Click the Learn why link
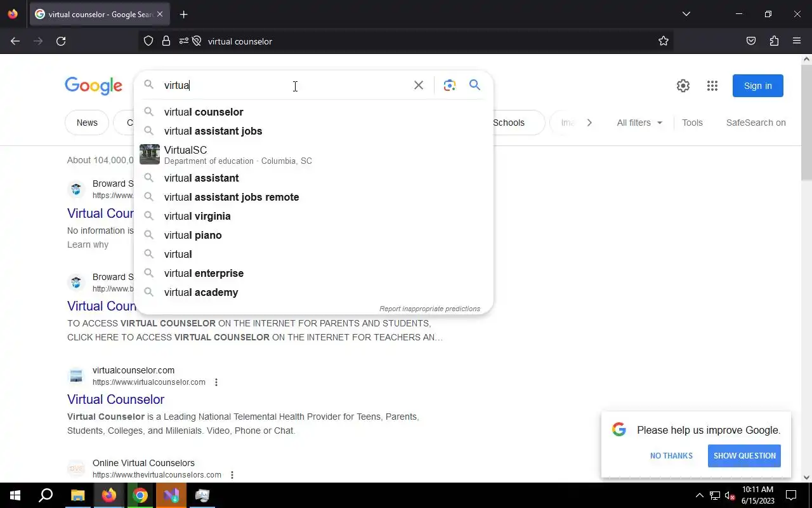Image resolution: width=812 pixels, height=508 pixels. click(88, 244)
